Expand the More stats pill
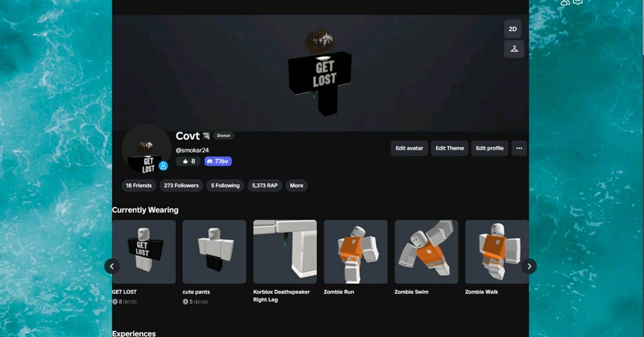644x337 pixels. (297, 185)
